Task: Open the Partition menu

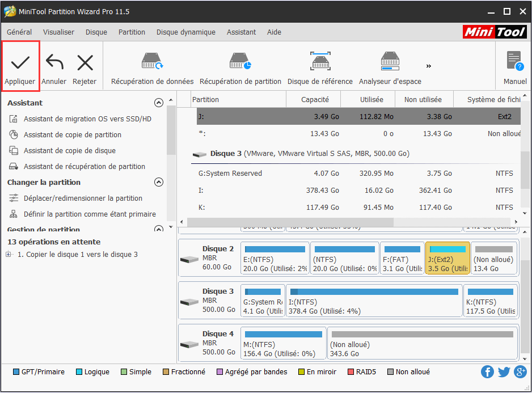Action: (132, 32)
